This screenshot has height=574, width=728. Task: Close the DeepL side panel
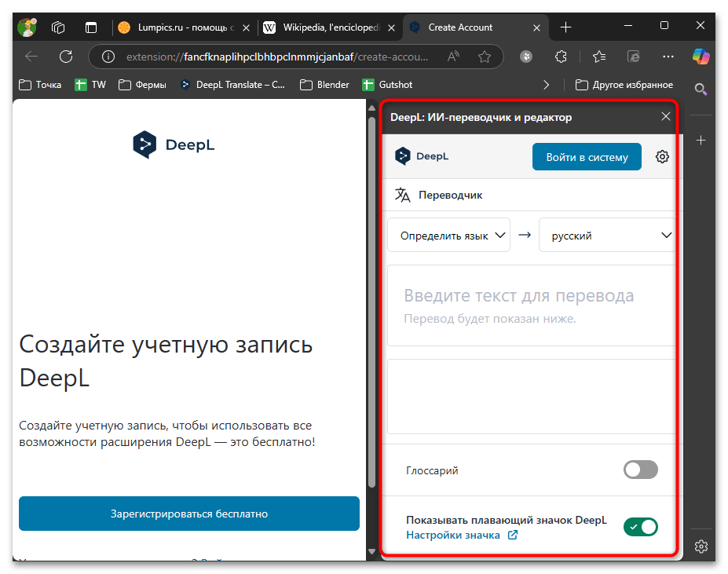[666, 116]
